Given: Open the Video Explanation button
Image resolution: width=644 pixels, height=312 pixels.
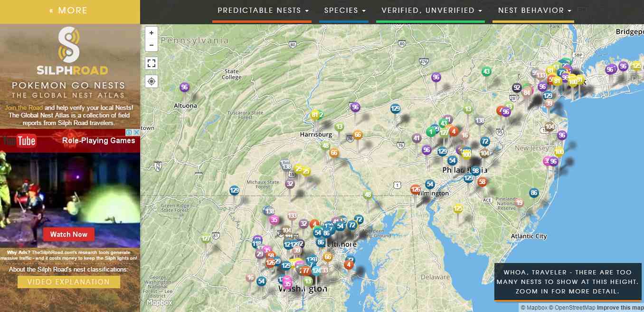Looking at the screenshot, I should [x=69, y=282].
